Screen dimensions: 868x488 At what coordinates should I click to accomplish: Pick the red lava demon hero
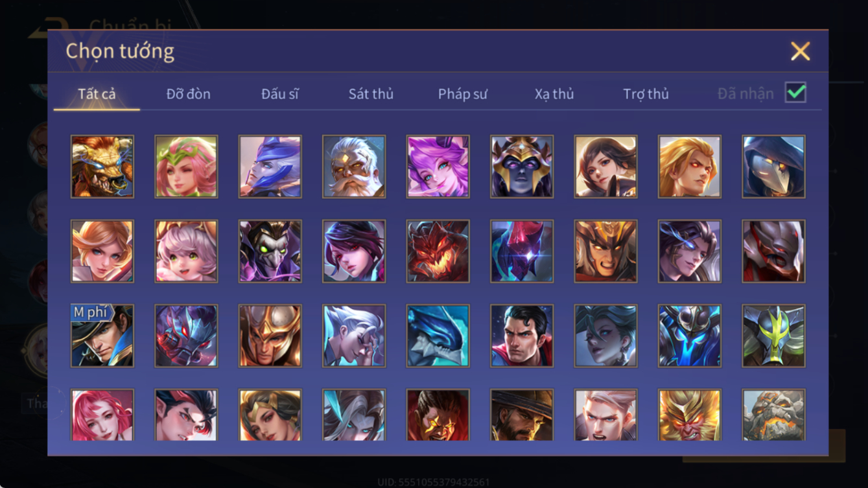[x=438, y=251]
